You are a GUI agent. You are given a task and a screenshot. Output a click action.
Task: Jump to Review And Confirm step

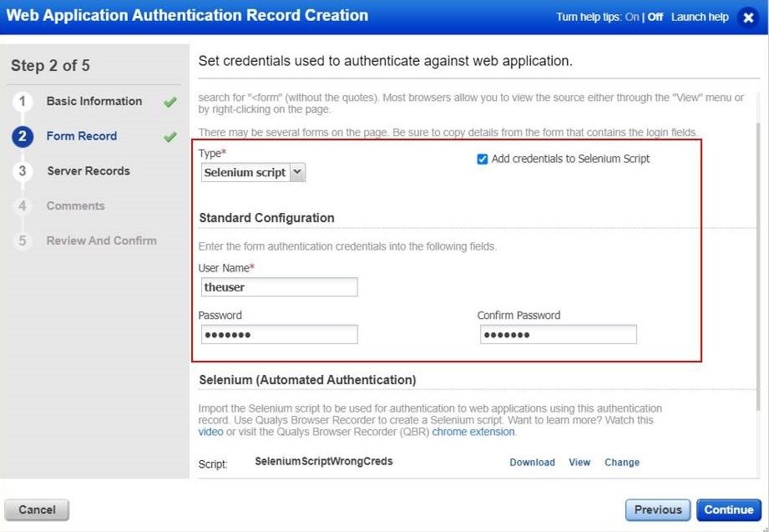pyautogui.click(x=102, y=241)
